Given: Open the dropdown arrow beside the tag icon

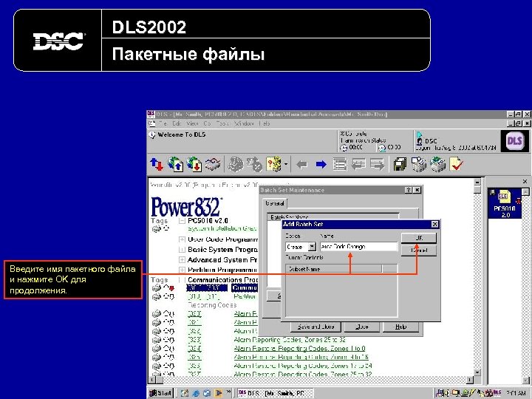Looking at the screenshot, I should click(x=286, y=165).
